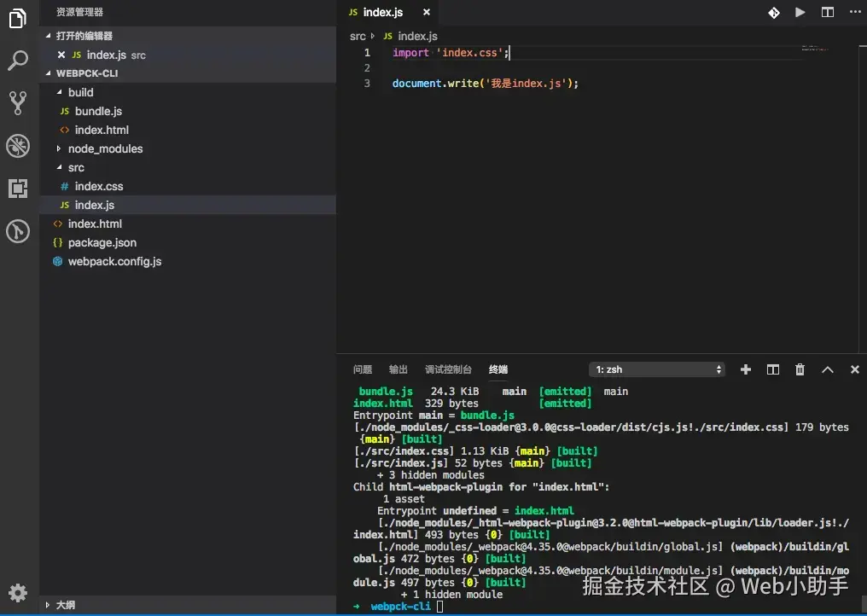Open the Extensions view icon
Viewport: 867px width, 616px height.
coord(18,189)
